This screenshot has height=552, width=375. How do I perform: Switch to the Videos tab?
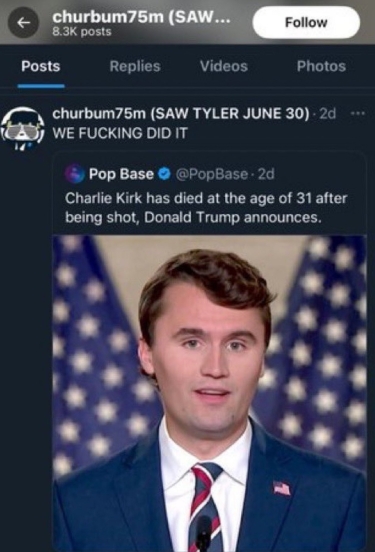coord(224,66)
